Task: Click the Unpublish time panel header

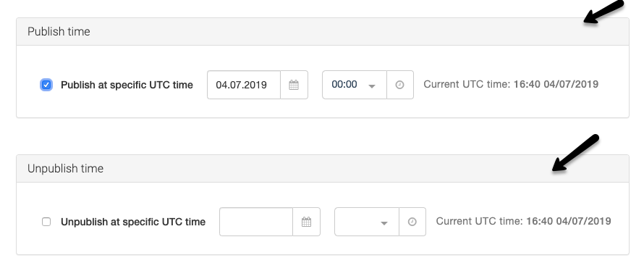Action: click(323, 169)
